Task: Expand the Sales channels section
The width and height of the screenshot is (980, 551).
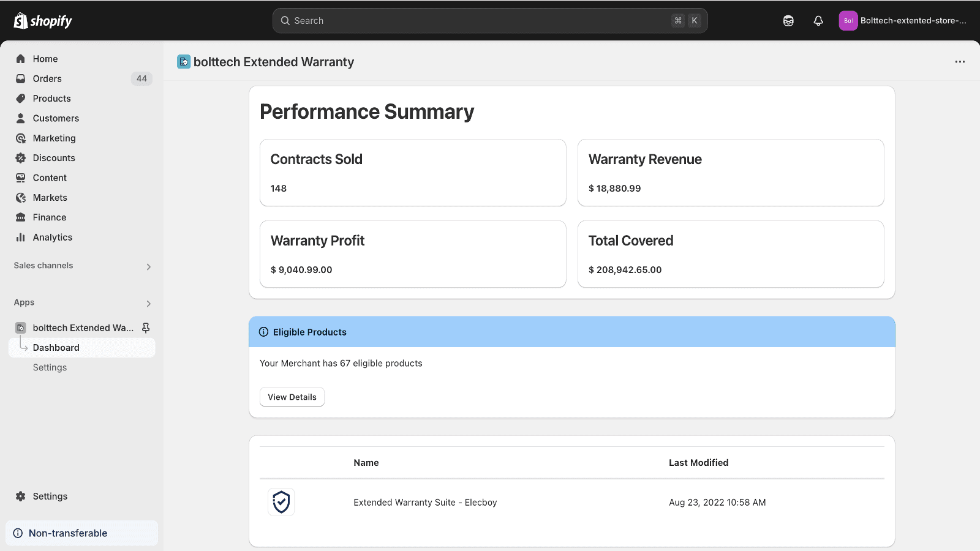Action: 148,266
